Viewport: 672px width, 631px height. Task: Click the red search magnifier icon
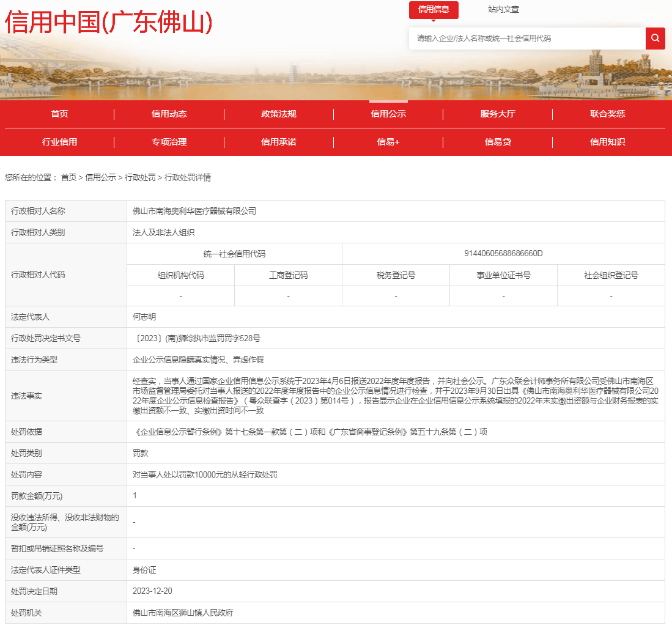click(655, 39)
